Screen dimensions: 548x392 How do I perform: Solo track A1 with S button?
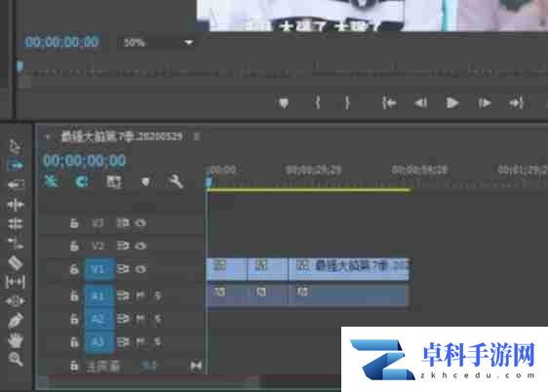[158, 295]
